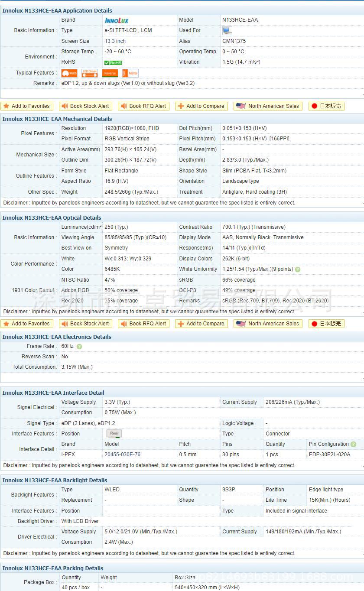Screen dimensions: 364x591
Task: Click the Innolux brand logo
Action: pos(117,20)
